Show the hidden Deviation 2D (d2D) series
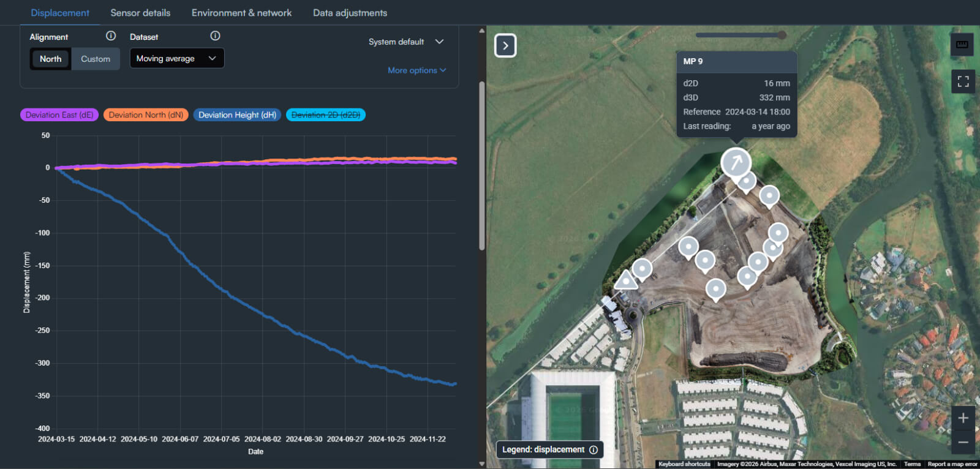This screenshot has height=469, width=980. click(x=326, y=114)
